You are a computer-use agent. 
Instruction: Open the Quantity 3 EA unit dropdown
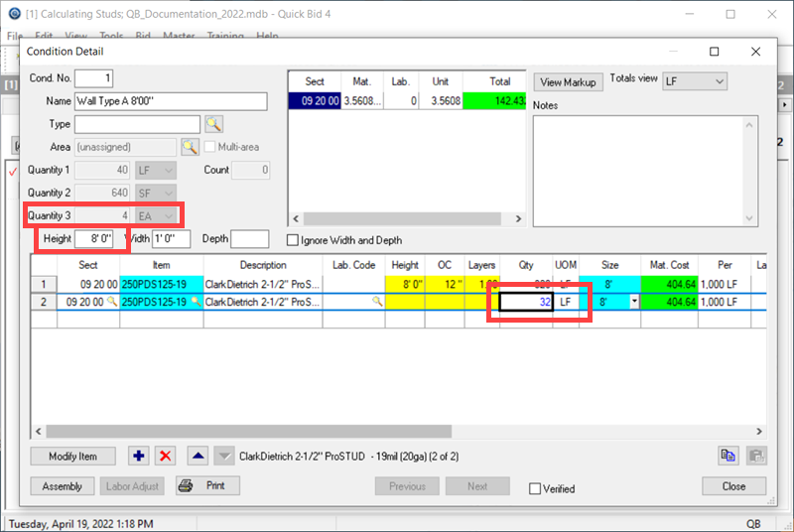(156, 215)
